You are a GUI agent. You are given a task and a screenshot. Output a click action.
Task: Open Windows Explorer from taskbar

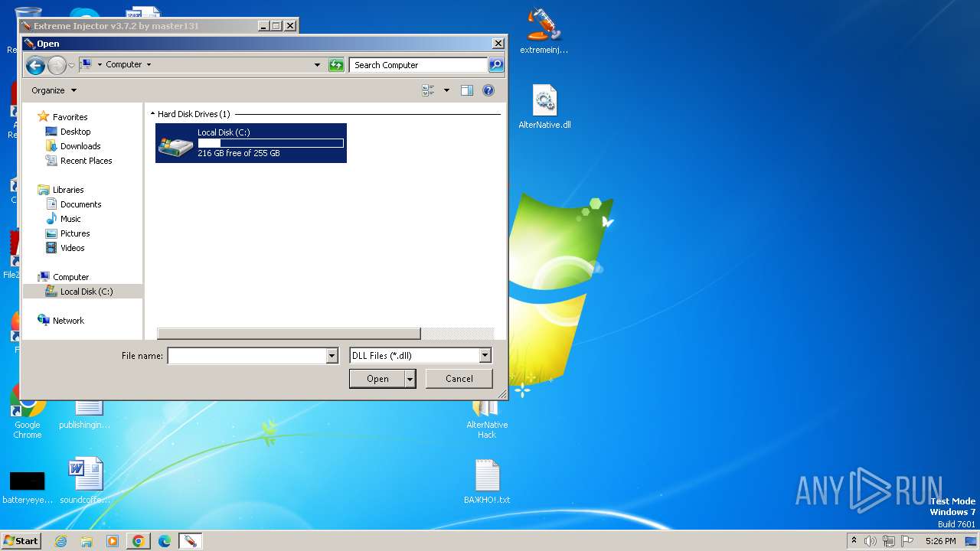click(87, 541)
